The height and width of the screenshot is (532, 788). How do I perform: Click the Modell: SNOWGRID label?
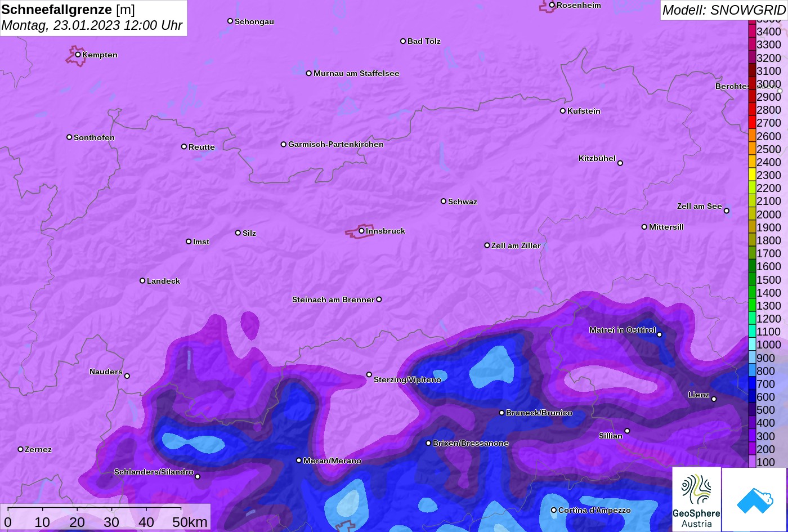coord(723,10)
